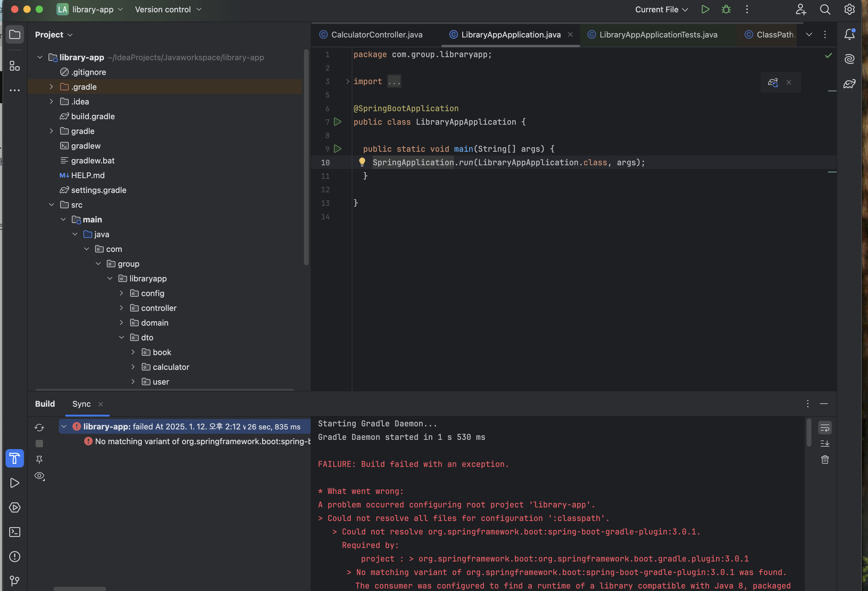This screenshot has height=591, width=868.
Task: Open IDE settings gear
Action: tap(849, 9)
